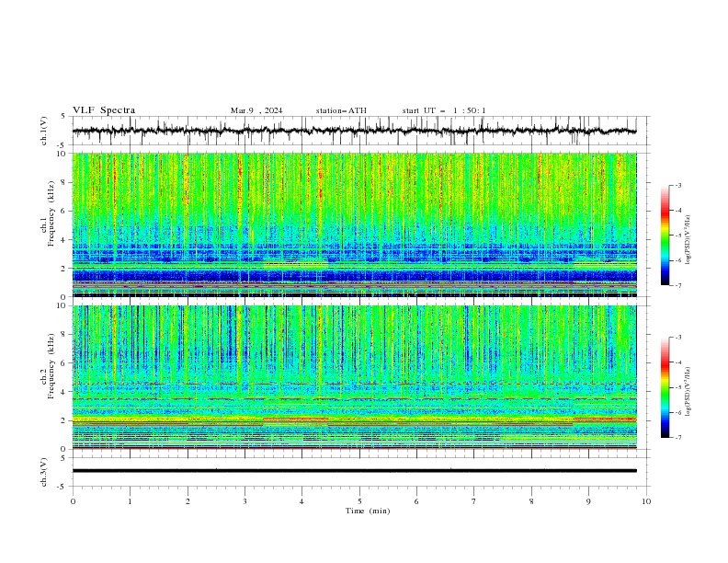
Task: Click the ch.2 'Frequency (kHz)' axis label
Action: click(x=51, y=366)
